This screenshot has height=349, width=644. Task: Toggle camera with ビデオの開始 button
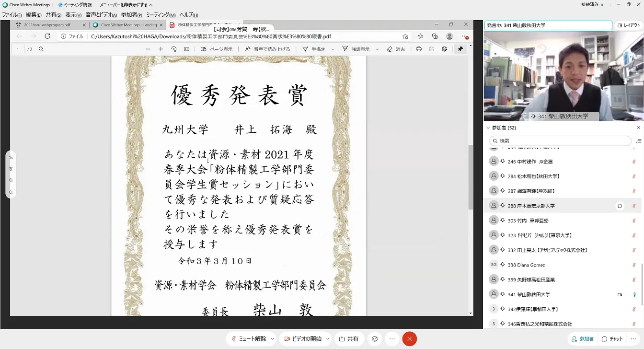303,339
